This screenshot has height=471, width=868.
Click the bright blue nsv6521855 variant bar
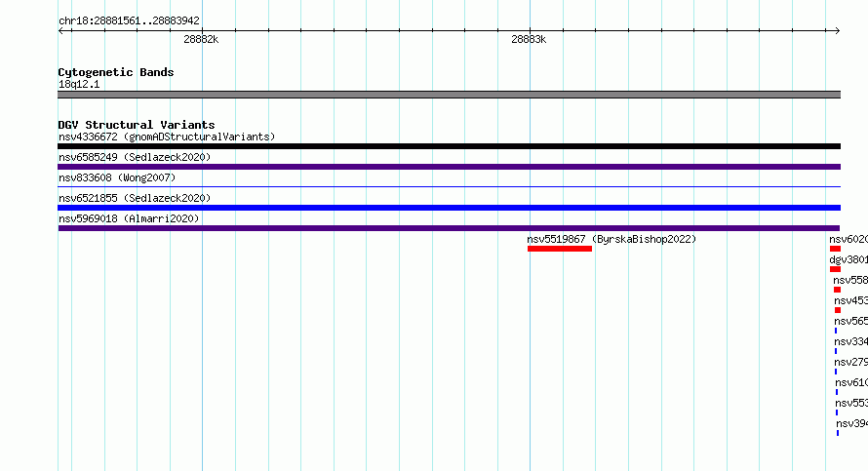pos(449,208)
